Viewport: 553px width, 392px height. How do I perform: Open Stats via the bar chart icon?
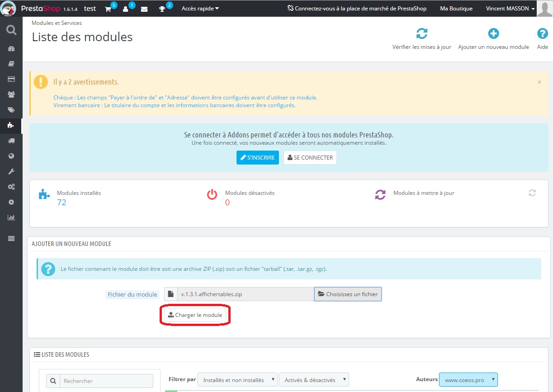[11, 217]
